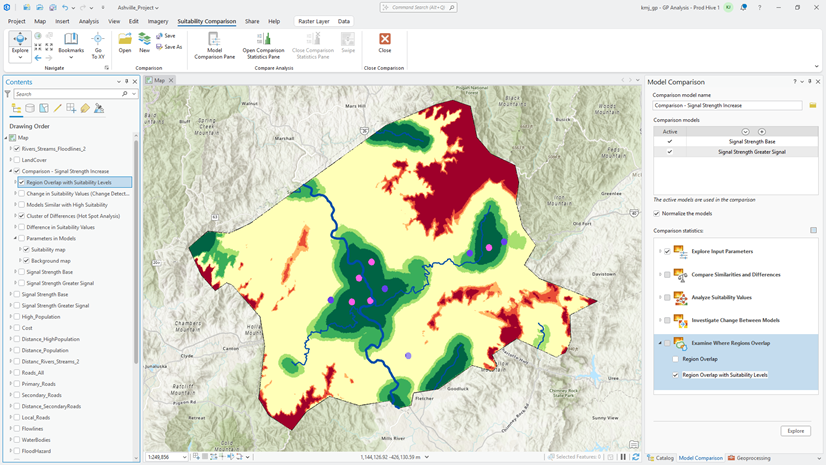The height and width of the screenshot is (465, 826).
Task: Open the Imagery ribbon tab
Action: (x=158, y=22)
